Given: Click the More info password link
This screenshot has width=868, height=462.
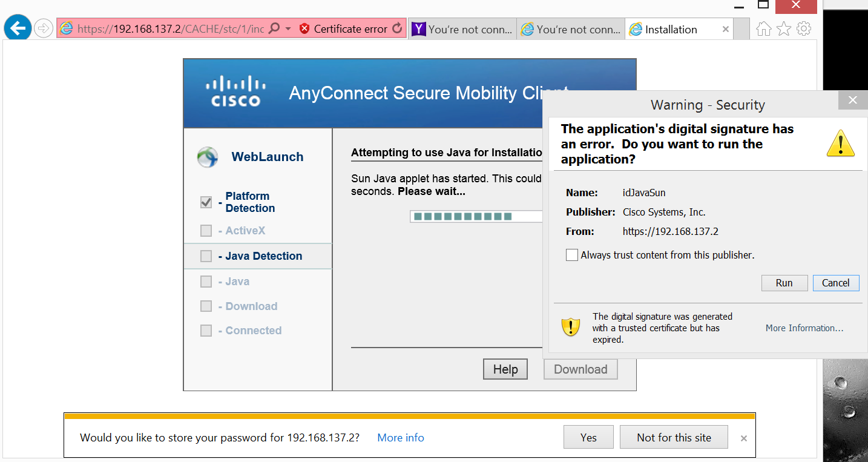Looking at the screenshot, I should point(401,438).
